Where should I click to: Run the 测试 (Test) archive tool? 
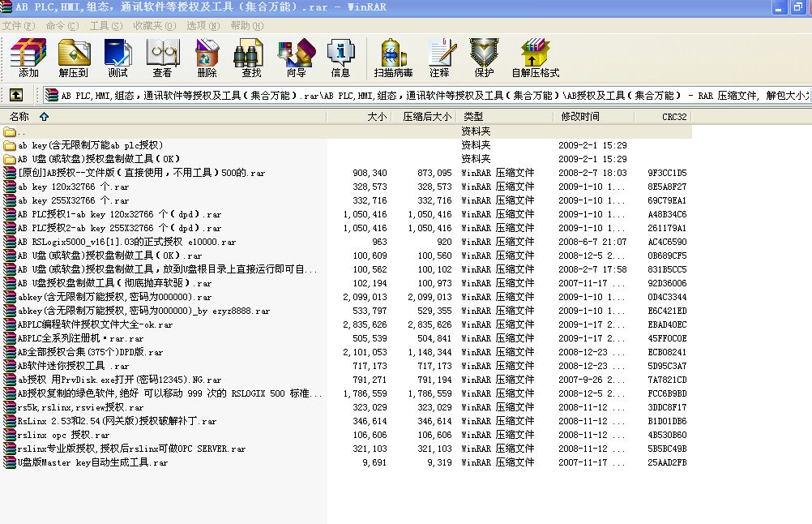118,57
